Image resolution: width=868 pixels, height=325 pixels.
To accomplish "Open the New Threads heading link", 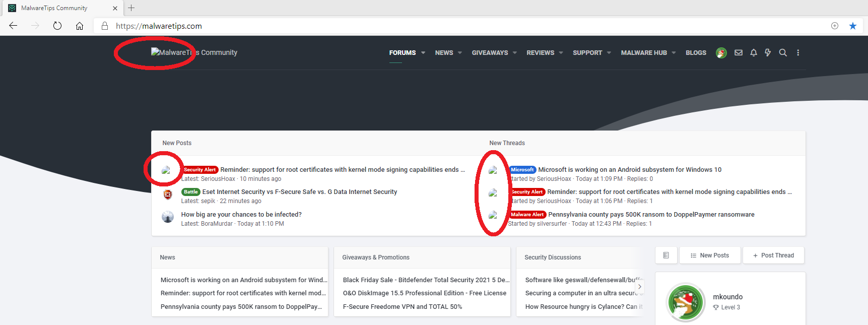I will coord(507,143).
